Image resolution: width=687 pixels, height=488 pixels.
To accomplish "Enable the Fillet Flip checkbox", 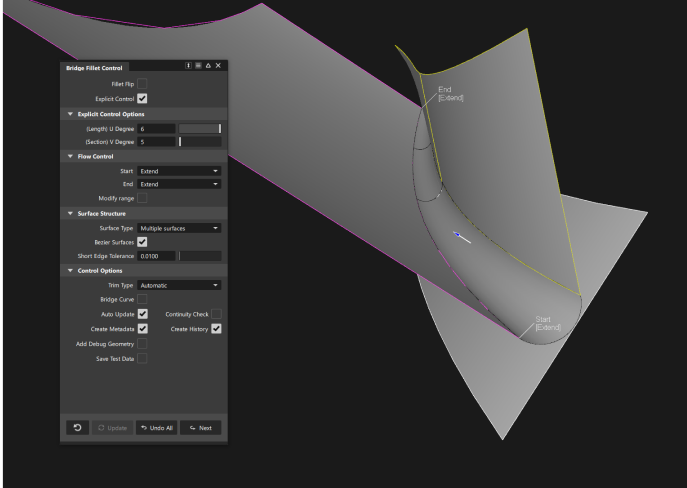I will (142, 84).
